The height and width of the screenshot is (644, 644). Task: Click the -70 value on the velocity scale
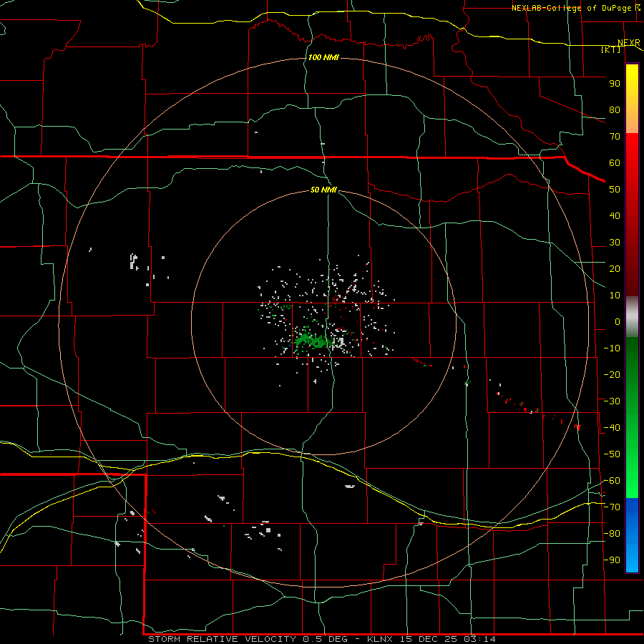(612, 507)
